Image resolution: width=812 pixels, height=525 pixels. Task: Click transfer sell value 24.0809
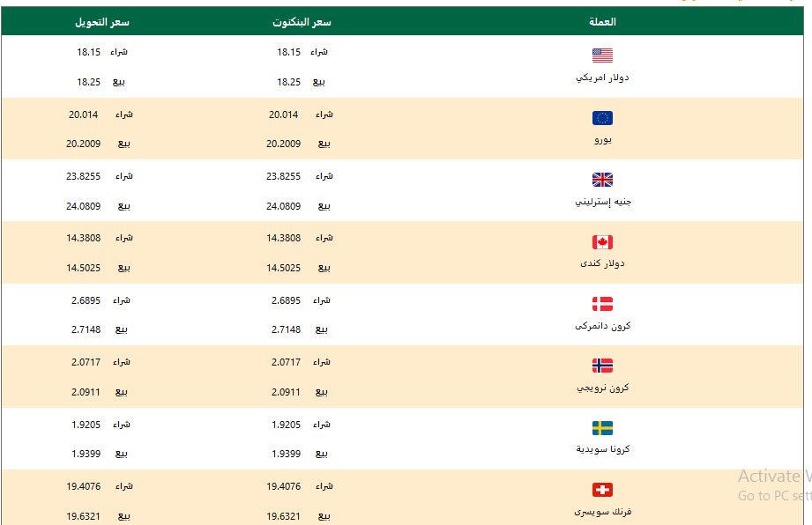(x=83, y=206)
